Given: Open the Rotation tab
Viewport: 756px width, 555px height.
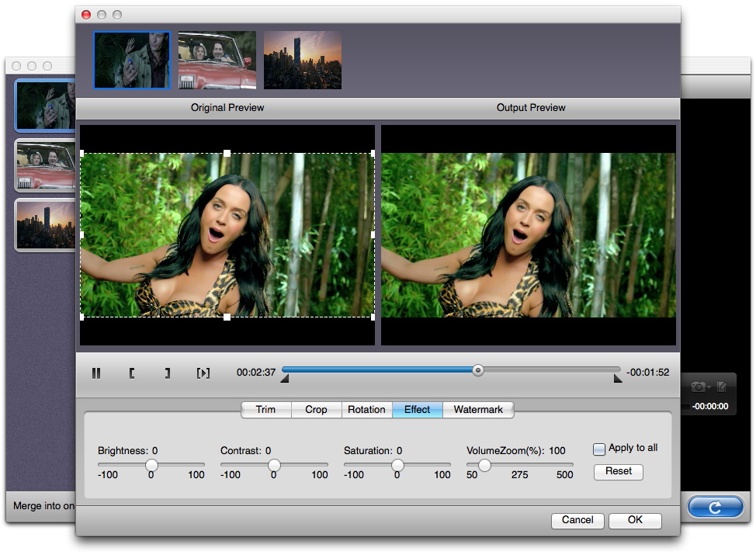Looking at the screenshot, I should point(367,410).
